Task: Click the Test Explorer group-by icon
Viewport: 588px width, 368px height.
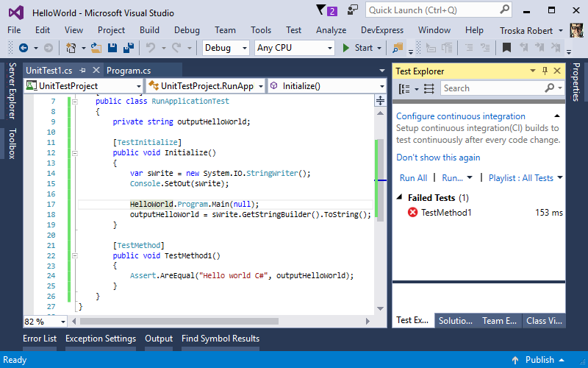Action: (405, 88)
